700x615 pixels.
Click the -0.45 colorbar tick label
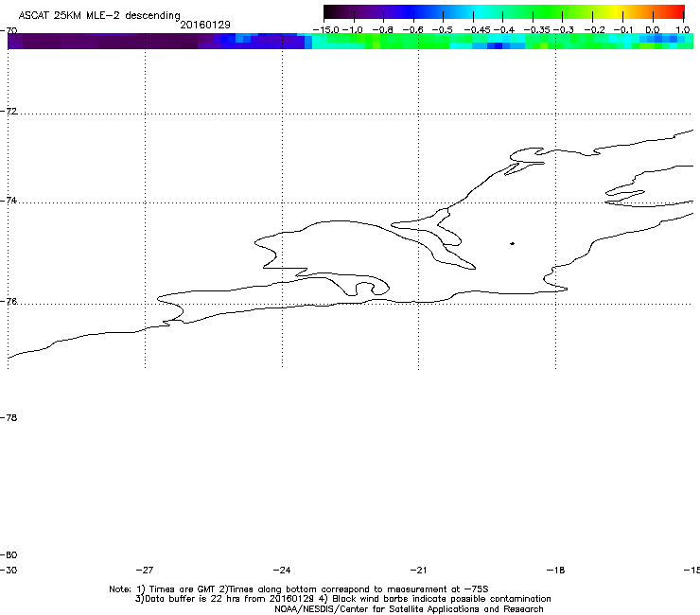click(478, 30)
